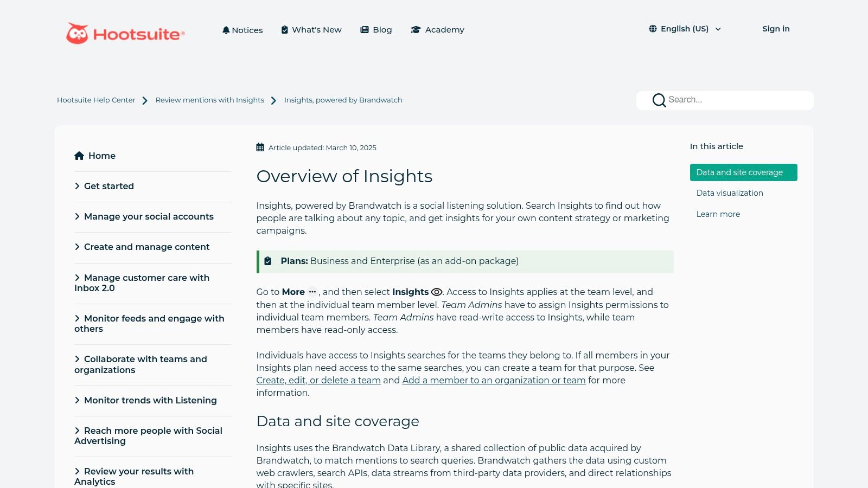The image size is (868, 488).
Task: Expand Manage your social accounts section
Action: click(x=148, y=216)
